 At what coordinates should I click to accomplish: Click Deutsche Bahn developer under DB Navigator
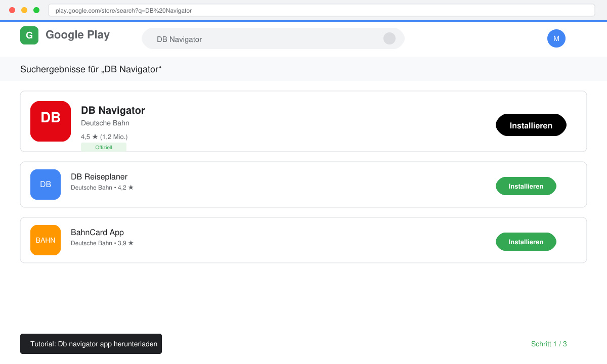tap(105, 123)
